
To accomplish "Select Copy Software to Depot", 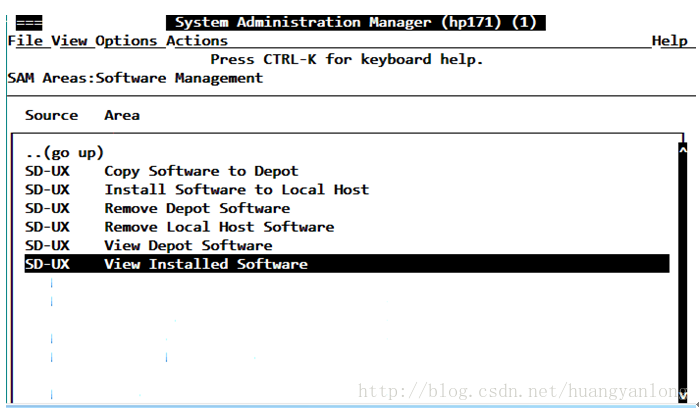I will pos(347,171).
